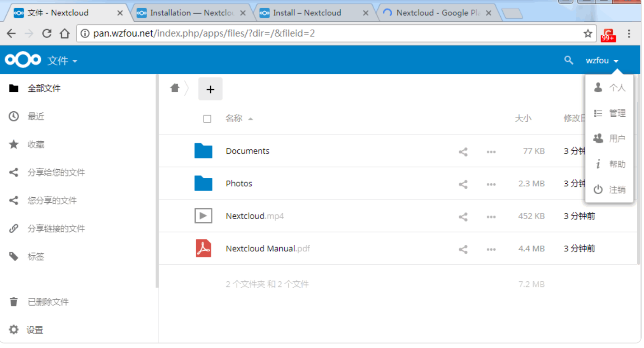644x348 pixels.
Task: Go to browser home page
Action: pos(65,33)
